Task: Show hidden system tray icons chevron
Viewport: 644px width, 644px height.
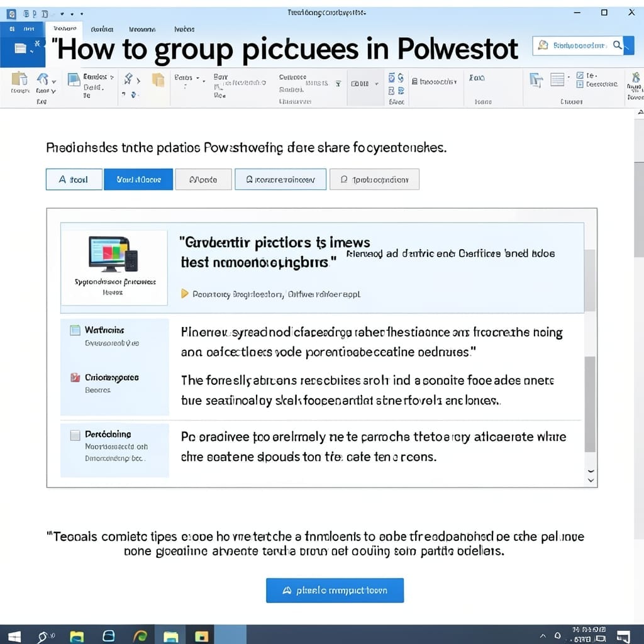Action: (543, 636)
